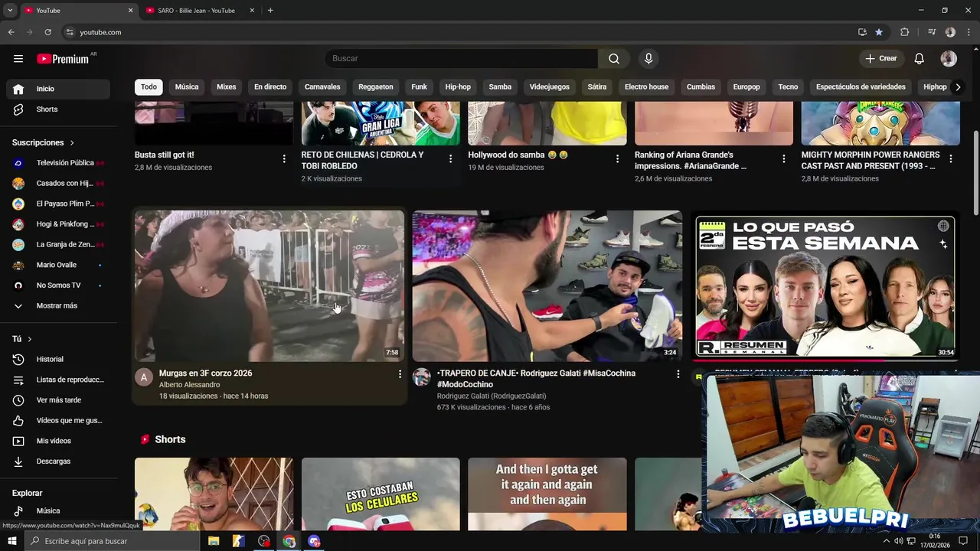Image resolution: width=980 pixels, height=551 pixels.
Task: Open Casados con Hijos channel
Action: point(58,184)
